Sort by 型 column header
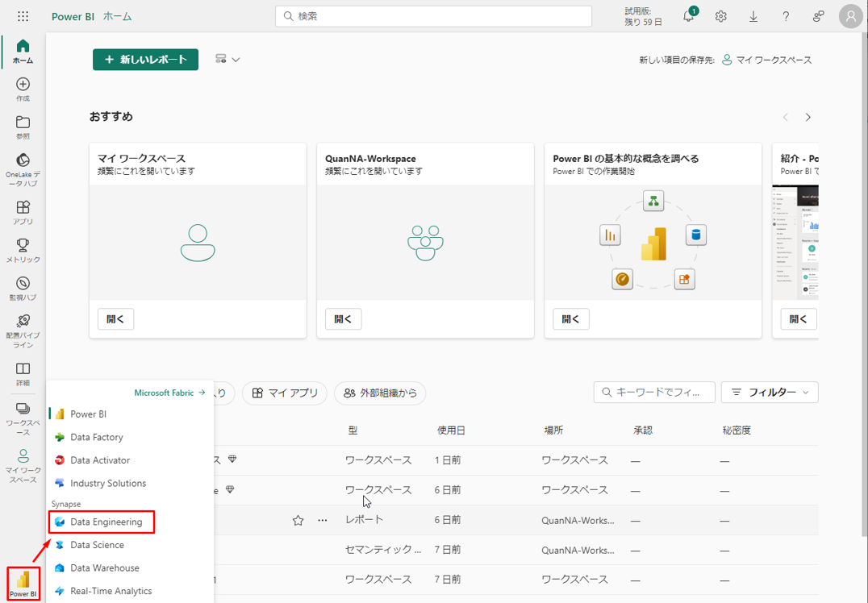Image resolution: width=868 pixels, height=603 pixels. pyautogui.click(x=353, y=430)
